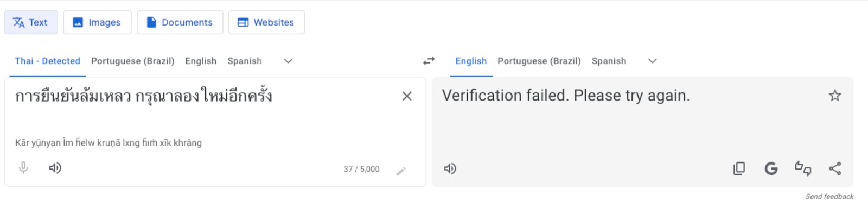Open the handwriting pencil input tool
Viewport: 868px width, 207px height.
[x=401, y=171]
